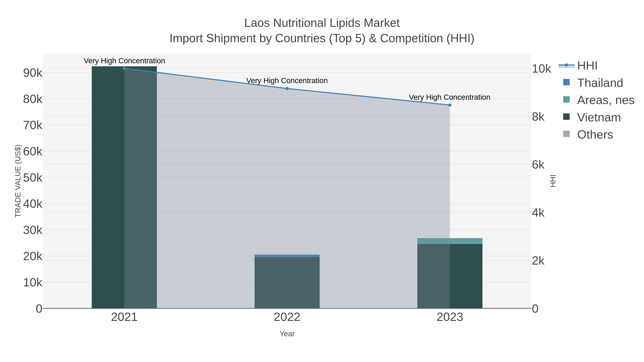Click the Others gray swatch
Viewport: 644px width, 362px height.
[566, 134]
